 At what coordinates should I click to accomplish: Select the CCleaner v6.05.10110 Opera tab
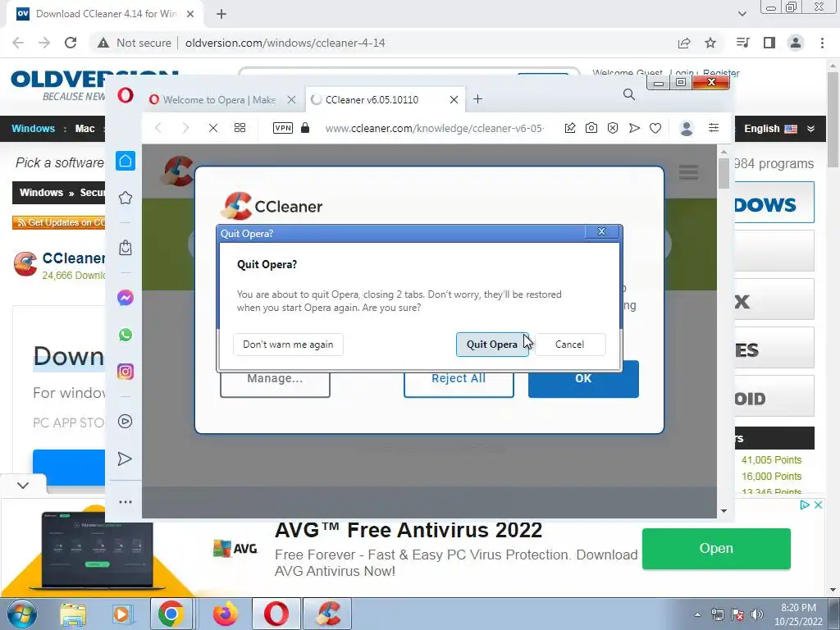(x=372, y=99)
